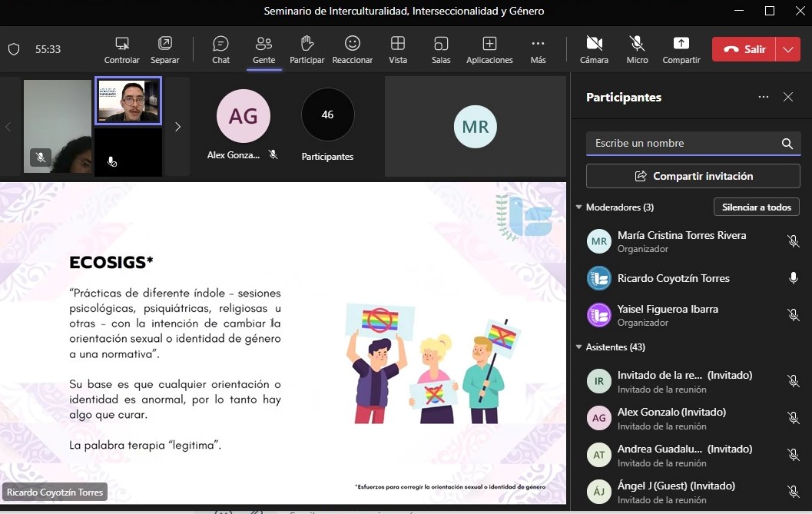Unmute using the Micro button
This screenshot has width=812, height=514.
click(x=637, y=50)
